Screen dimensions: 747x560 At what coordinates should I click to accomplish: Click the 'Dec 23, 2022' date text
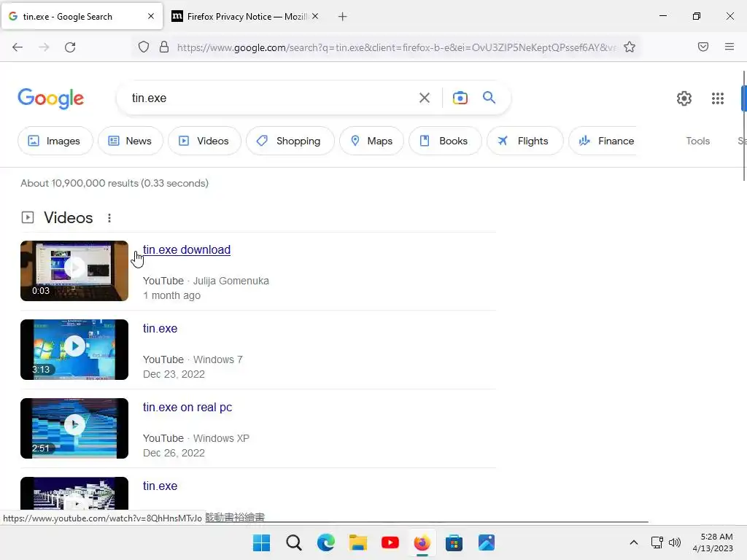pyautogui.click(x=174, y=374)
